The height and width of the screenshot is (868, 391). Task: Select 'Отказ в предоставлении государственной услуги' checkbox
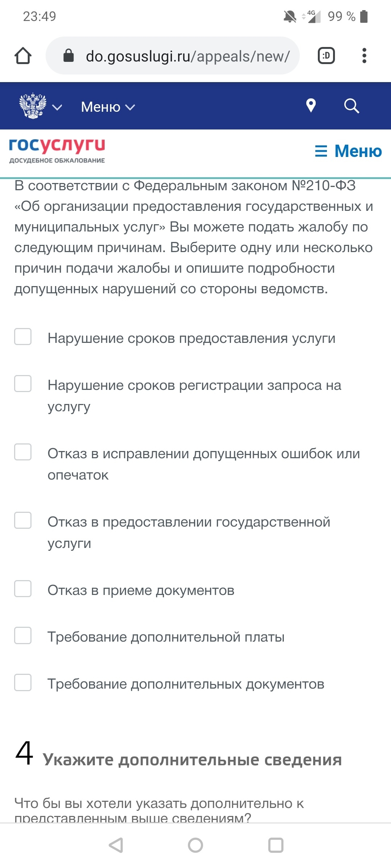pyautogui.click(x=23, y=520)
